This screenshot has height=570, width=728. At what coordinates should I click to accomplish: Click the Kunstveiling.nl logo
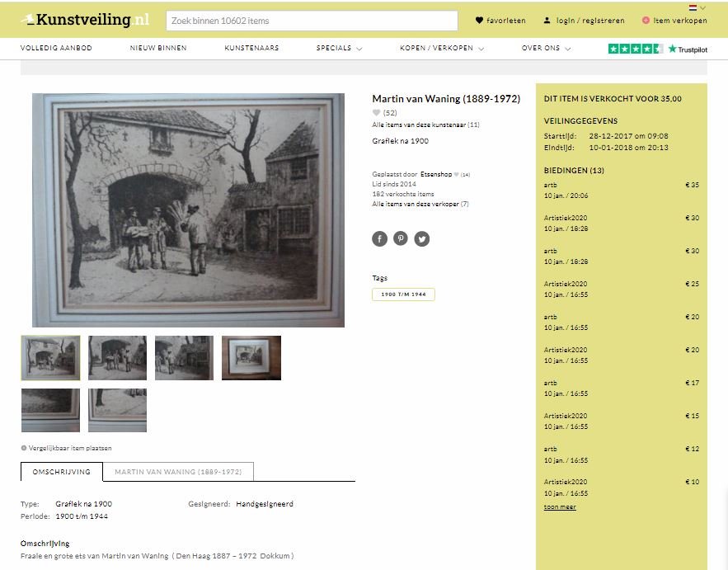click(85, 20)
